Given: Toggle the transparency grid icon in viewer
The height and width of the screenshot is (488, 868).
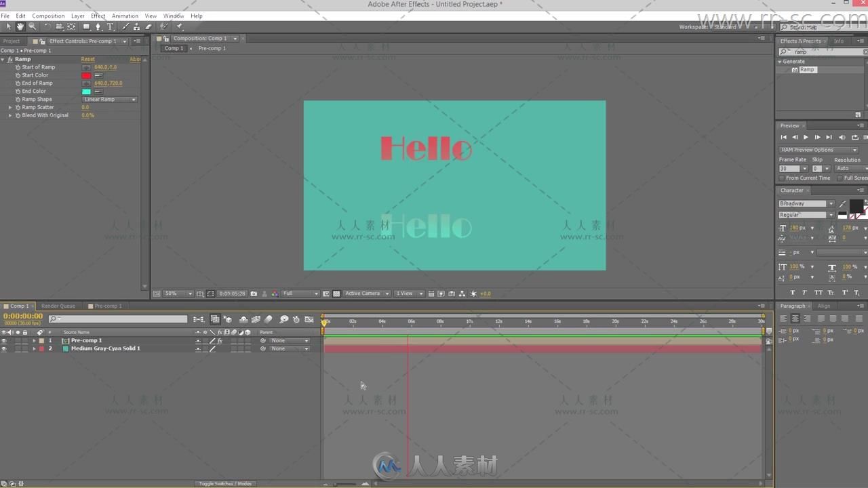Looking at the screenshot, I should coord(336,293).
